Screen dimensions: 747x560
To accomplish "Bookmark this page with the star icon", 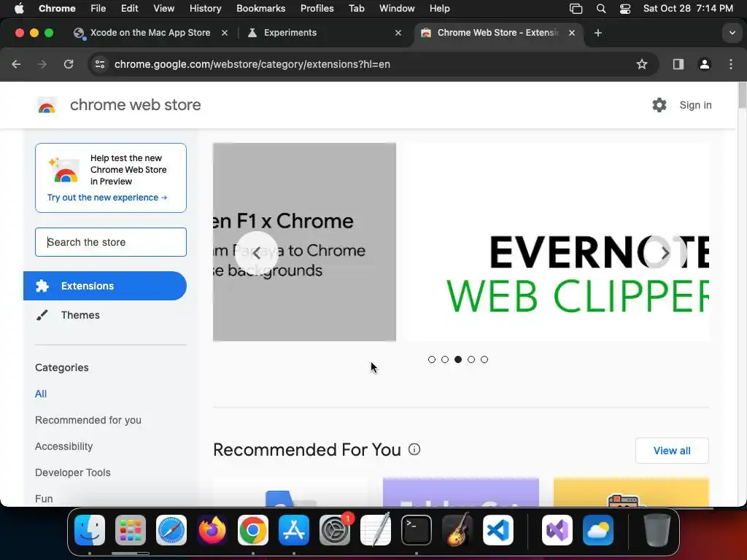I will (642, 64).
